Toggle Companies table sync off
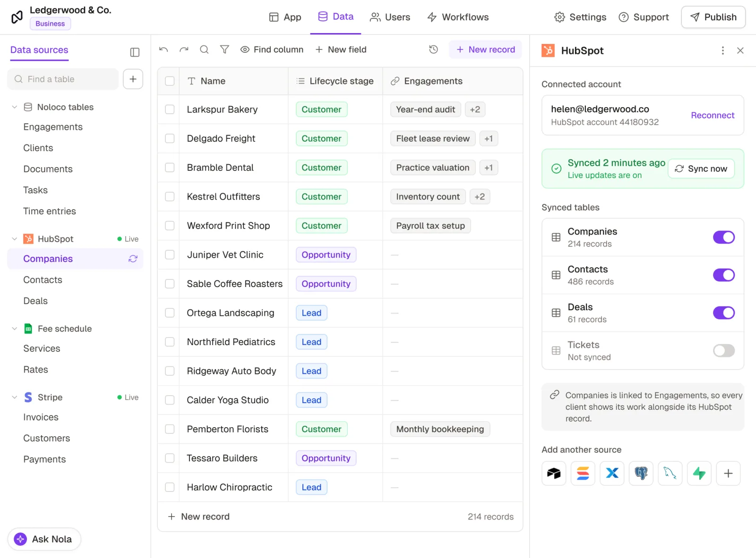The width and height of the screenshot is (756, 558). (723, 237)
